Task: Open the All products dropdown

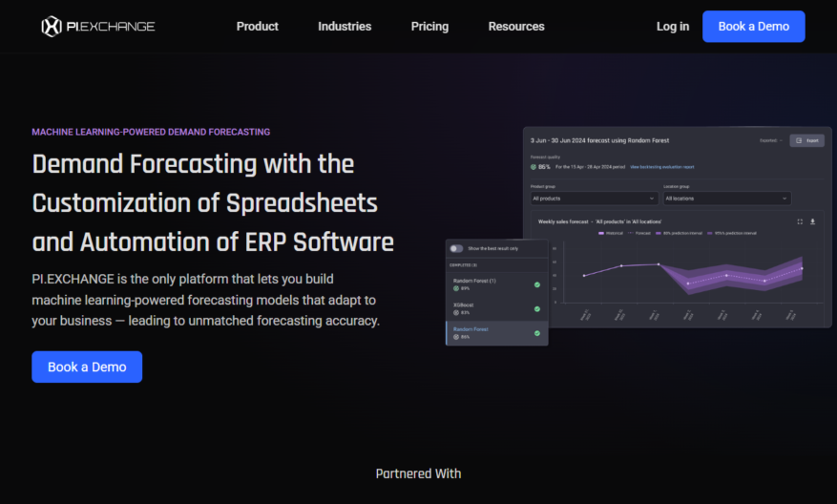Action: (593, 199)
